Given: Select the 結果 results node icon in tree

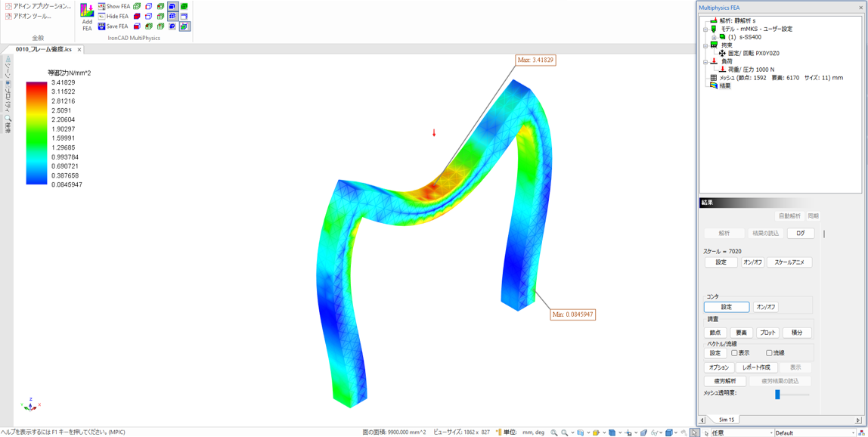Looking at the screenshot, I should click(714, 86).
